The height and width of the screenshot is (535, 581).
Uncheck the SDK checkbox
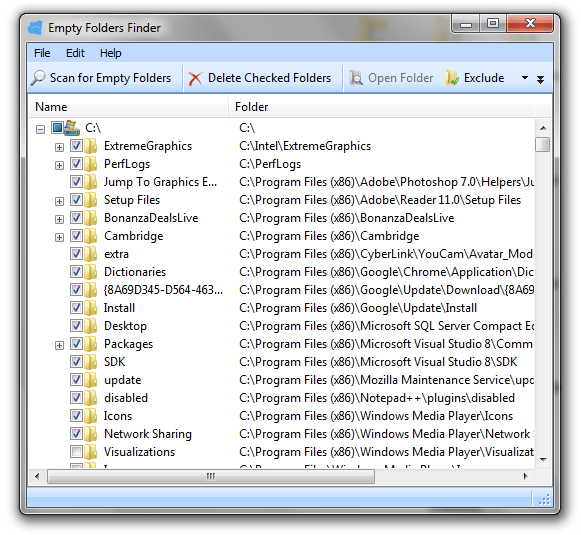coord(76,362)
